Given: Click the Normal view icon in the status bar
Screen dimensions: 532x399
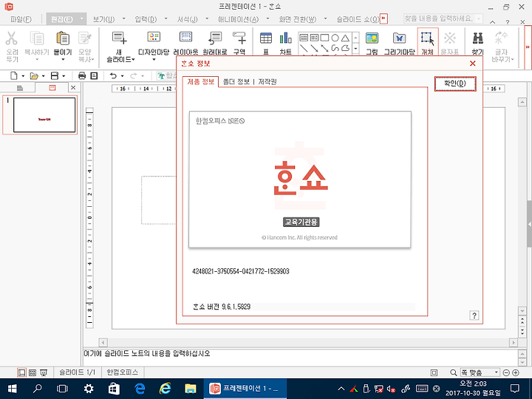Looking at the screenshot, I should tap(21, 373).
